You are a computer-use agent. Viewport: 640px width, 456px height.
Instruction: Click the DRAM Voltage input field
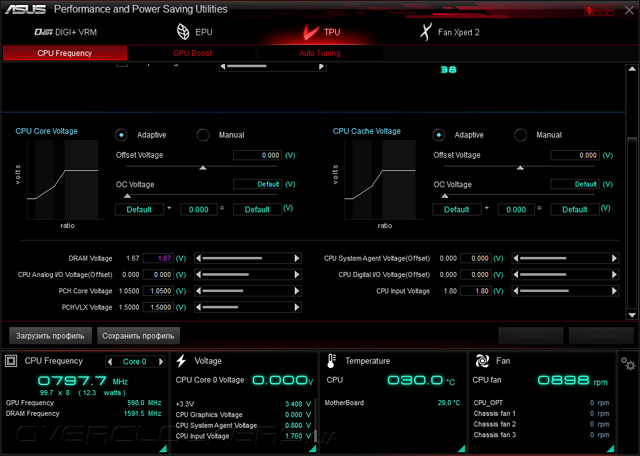158,258
